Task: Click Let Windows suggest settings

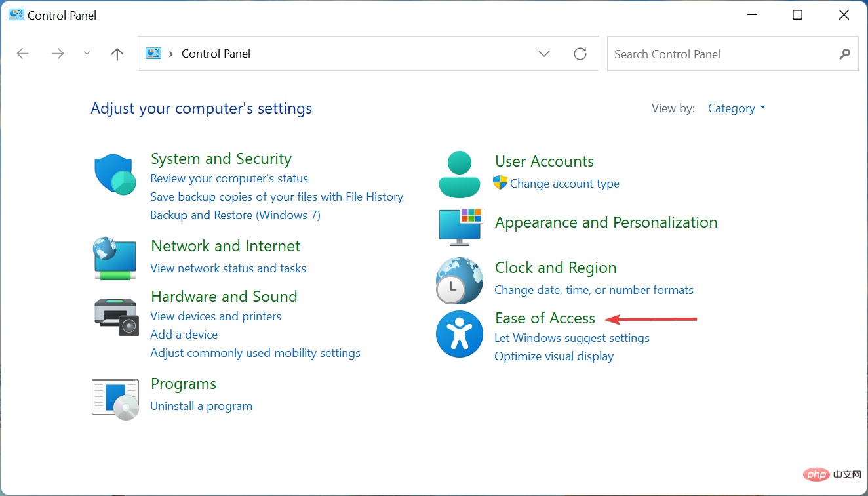Action: coord(572,338)
